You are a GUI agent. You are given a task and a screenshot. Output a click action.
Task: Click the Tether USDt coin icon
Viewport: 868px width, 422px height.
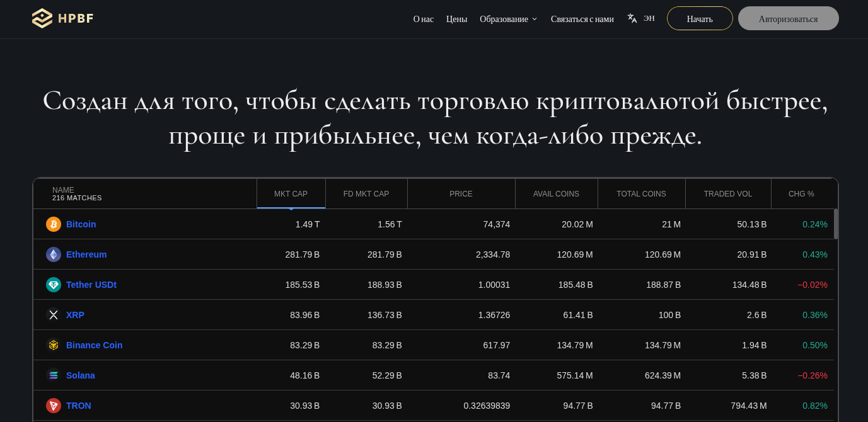coord(54,285)
